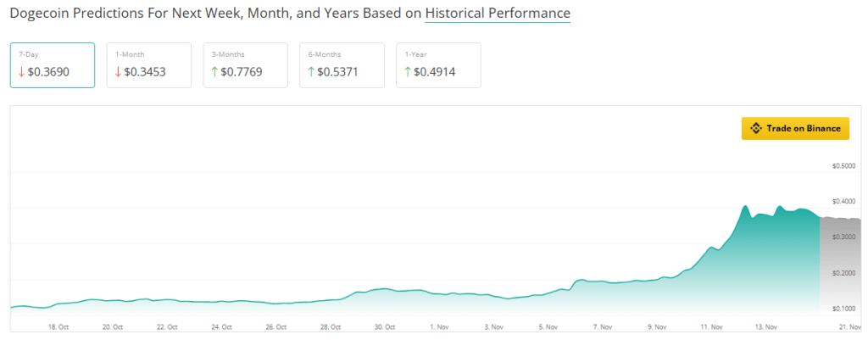Click the Historical Performance link

click(498, 14)
